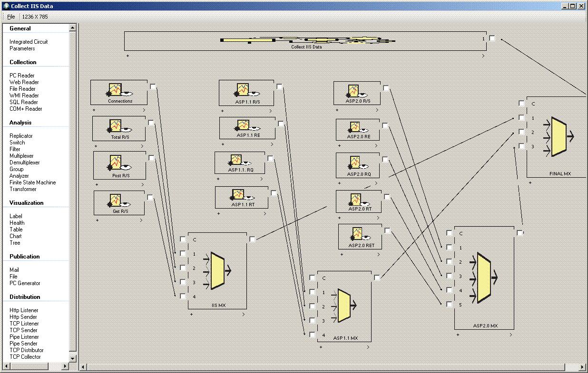Click the IIS MX multiplexer icon
The width and height of the screenshot is (588, 373).
pyautogui.click(x=217, y=271)
